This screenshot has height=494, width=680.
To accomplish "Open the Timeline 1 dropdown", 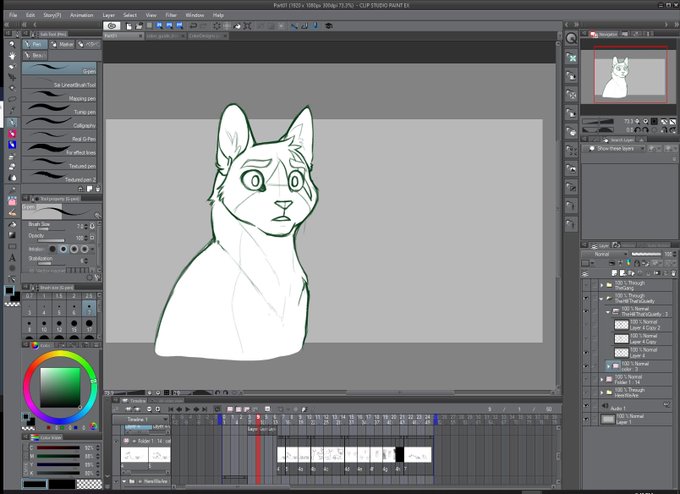I will 141,419.
